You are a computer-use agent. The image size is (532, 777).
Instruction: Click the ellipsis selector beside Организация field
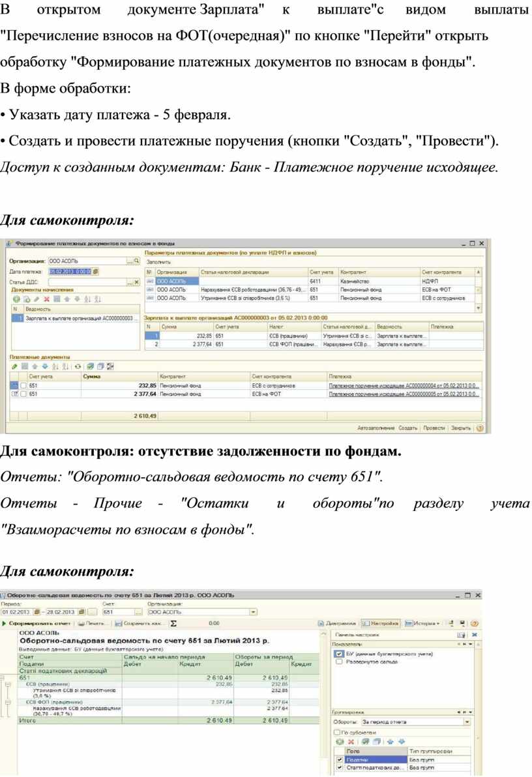(129, 261)
